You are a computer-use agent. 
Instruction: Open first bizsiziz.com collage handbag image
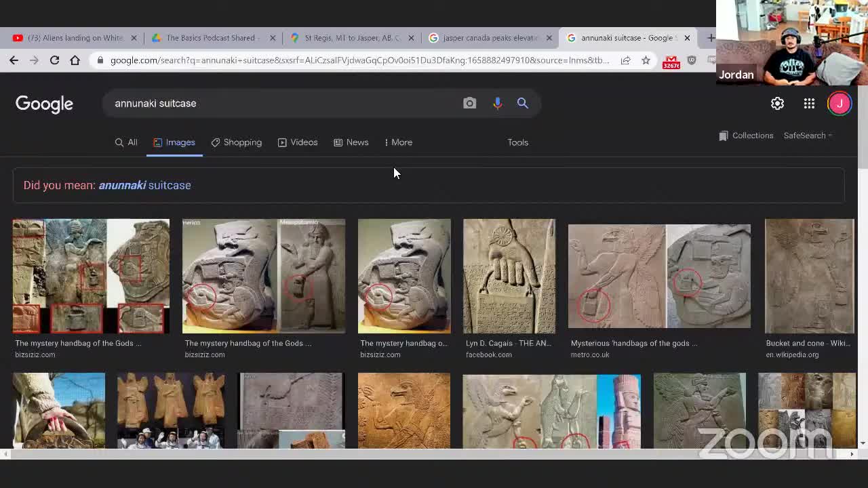coord(91,276)
